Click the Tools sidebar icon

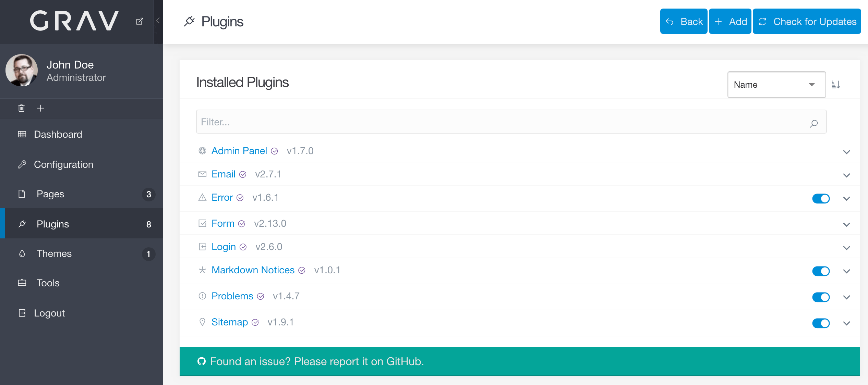pos(22,283)
